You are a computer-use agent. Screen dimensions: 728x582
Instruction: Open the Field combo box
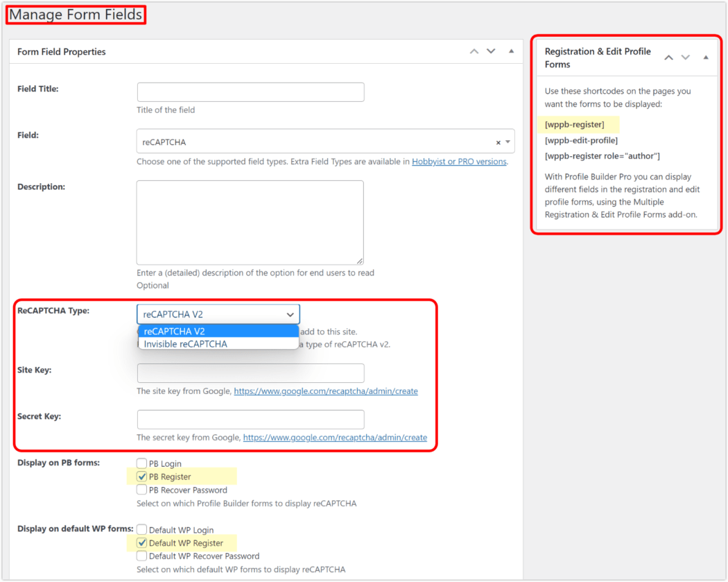tap(312, 142)
